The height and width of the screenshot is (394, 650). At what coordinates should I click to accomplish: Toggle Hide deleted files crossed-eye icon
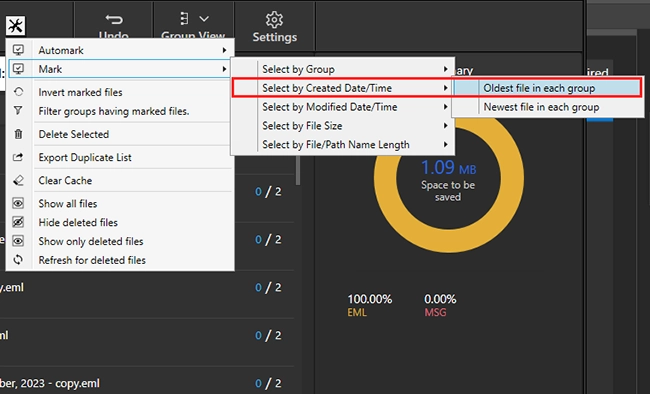(18, 222)
